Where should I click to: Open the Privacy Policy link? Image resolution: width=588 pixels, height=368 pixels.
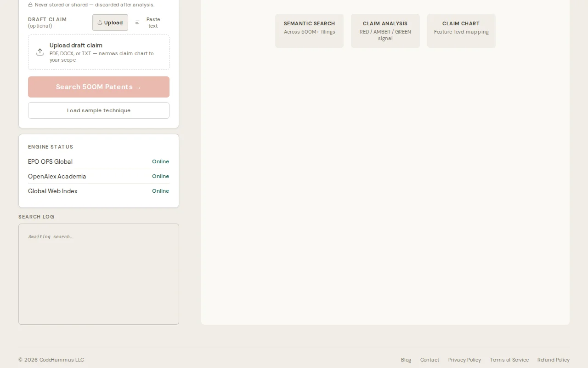tap(464, 360)
